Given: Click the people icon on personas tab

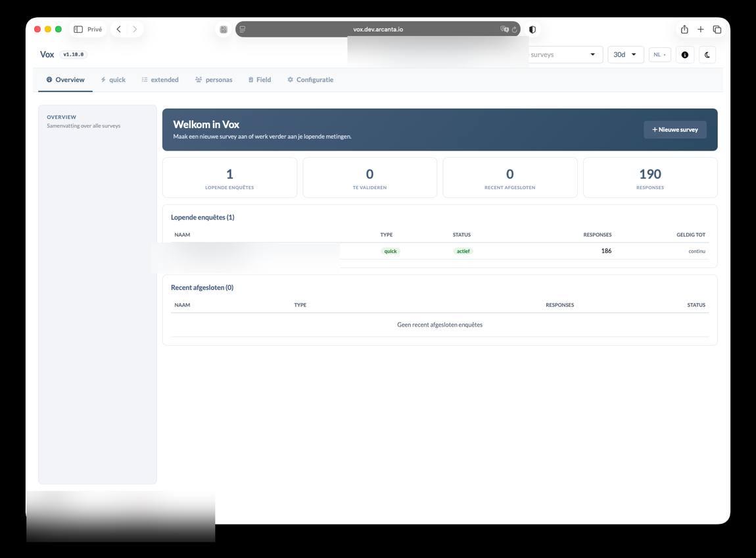Looking at the screenshot, I should (x=199, y=80).
